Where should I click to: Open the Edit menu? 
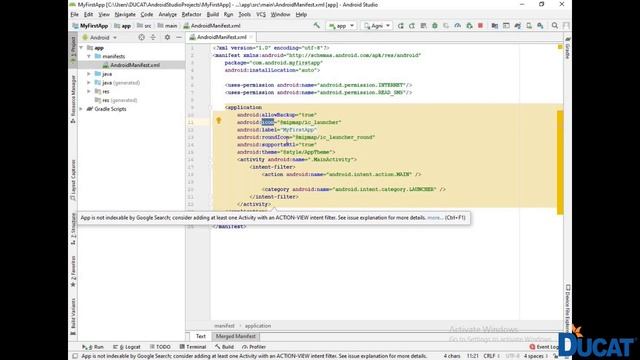(x=89, y=14)
